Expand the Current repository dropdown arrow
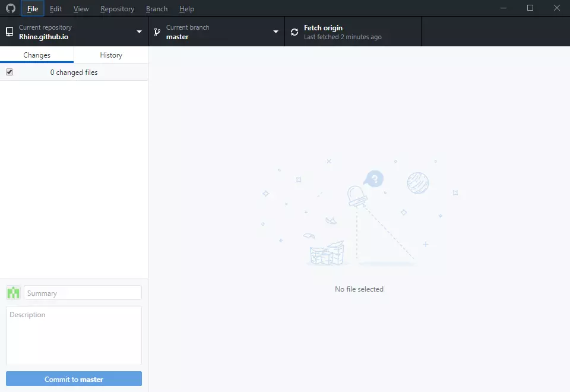 coord(139,32)
